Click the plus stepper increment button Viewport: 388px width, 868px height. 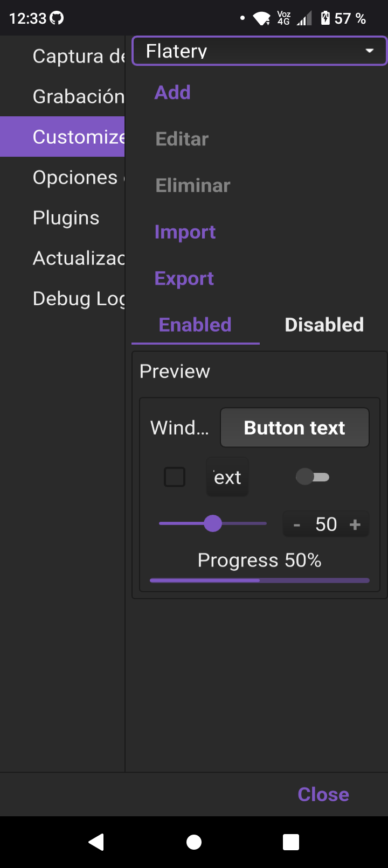click(355, 524)
